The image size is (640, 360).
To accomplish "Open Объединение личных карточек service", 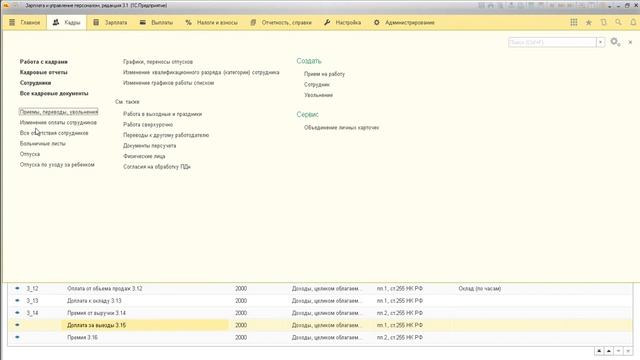I will tap(341, 128).
